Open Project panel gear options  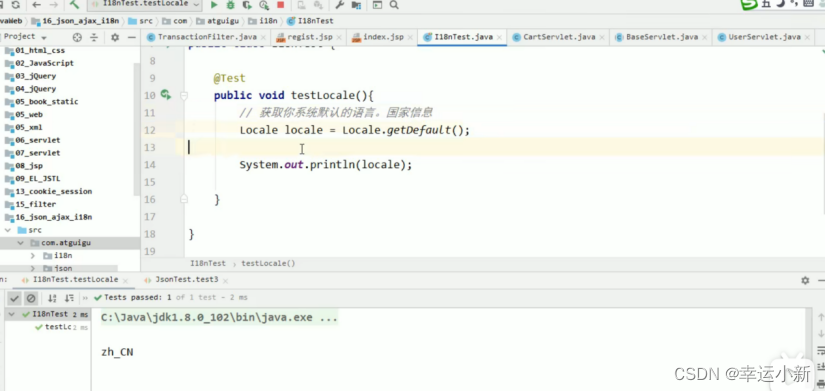point(115,37)
